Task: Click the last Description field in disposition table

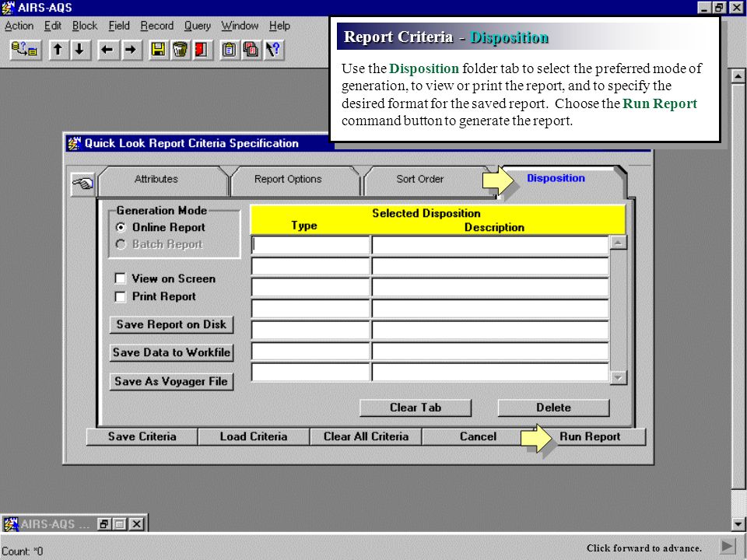Action: [x=490, y=372]
